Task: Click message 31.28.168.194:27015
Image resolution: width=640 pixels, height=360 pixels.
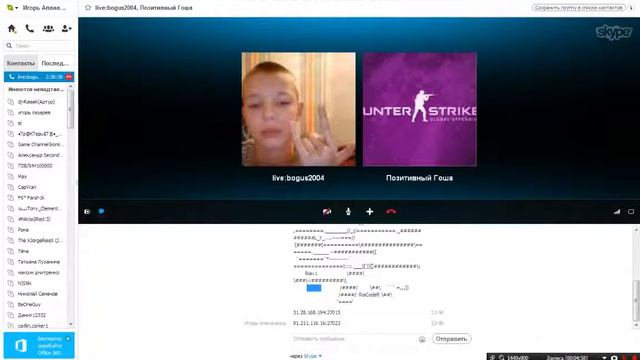Action: point(317,312)
